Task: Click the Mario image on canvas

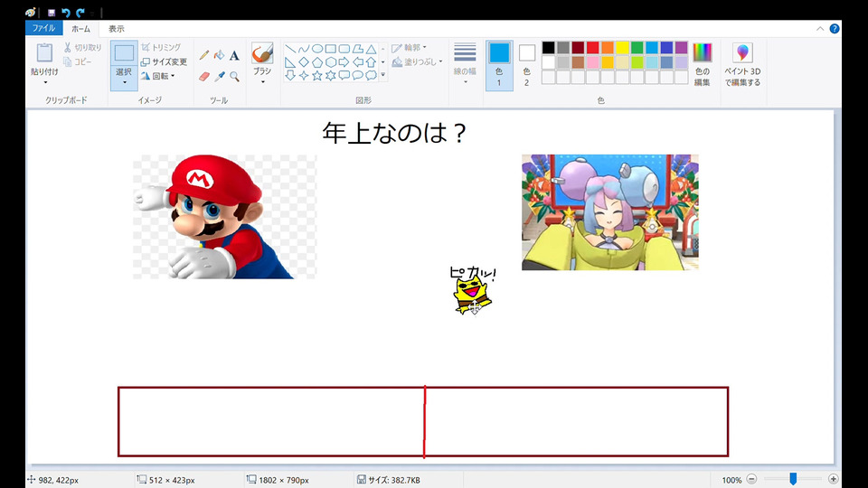Action: [225, 216]
